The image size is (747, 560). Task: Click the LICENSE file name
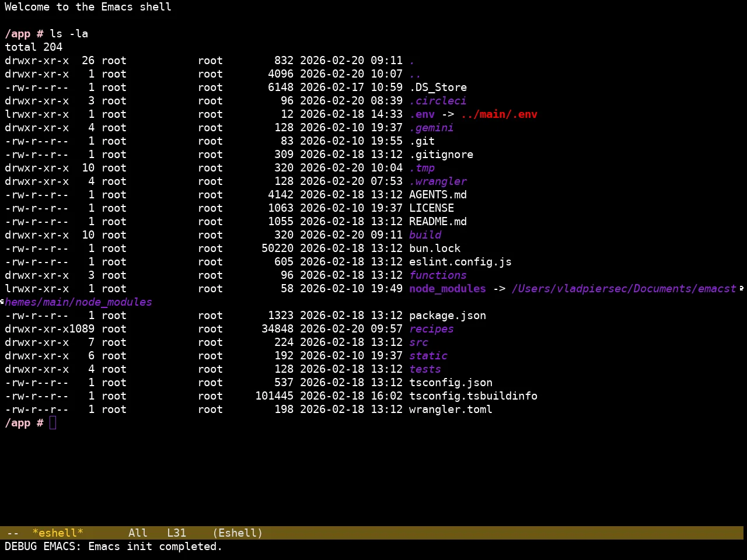pyautogui.click(x=431, y=208)
